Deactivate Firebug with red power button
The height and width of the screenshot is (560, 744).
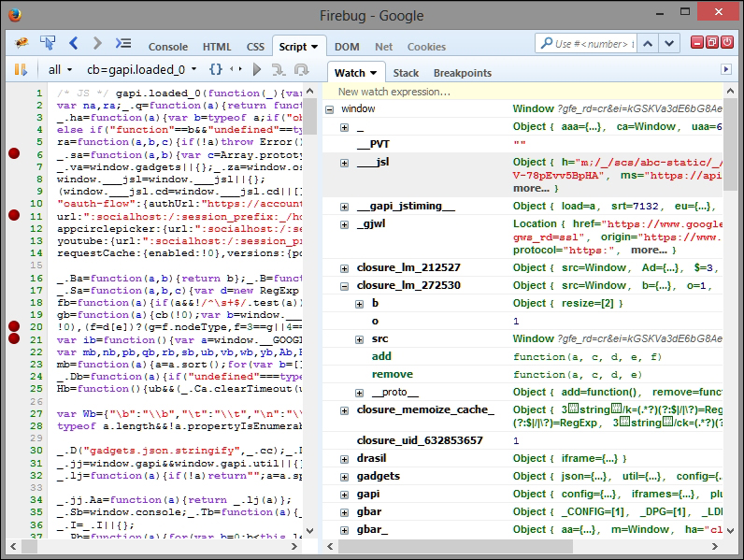coord(727,43)
